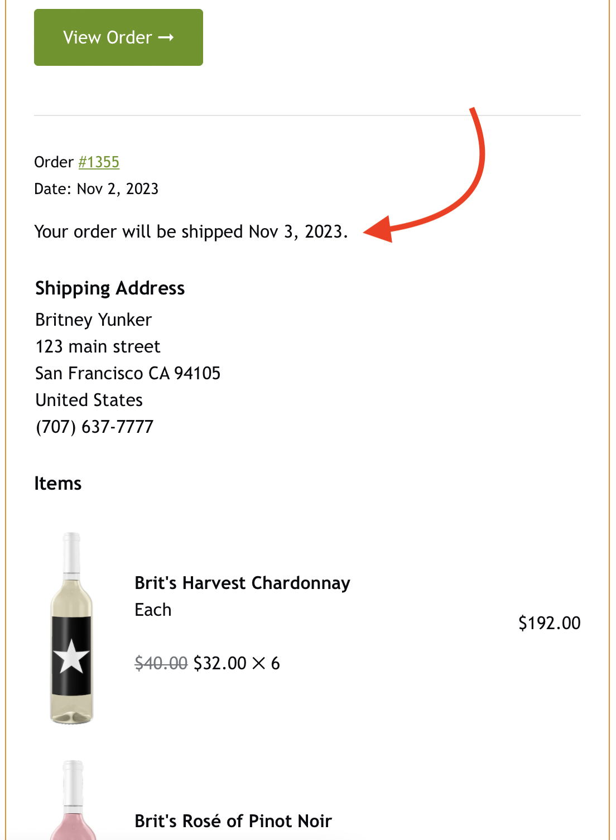Click the Shipping Address heading
Screen dimensions: 616x840
pos(110,288)
